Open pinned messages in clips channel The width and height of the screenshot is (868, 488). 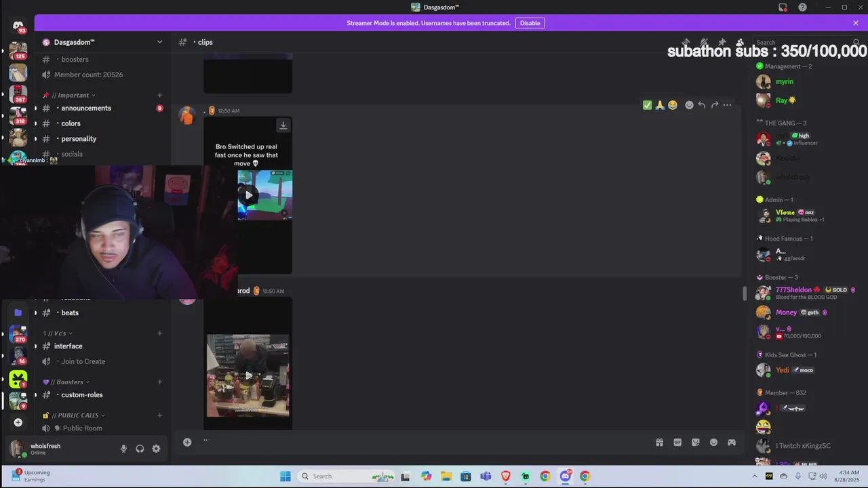click(x=722, y=42)
